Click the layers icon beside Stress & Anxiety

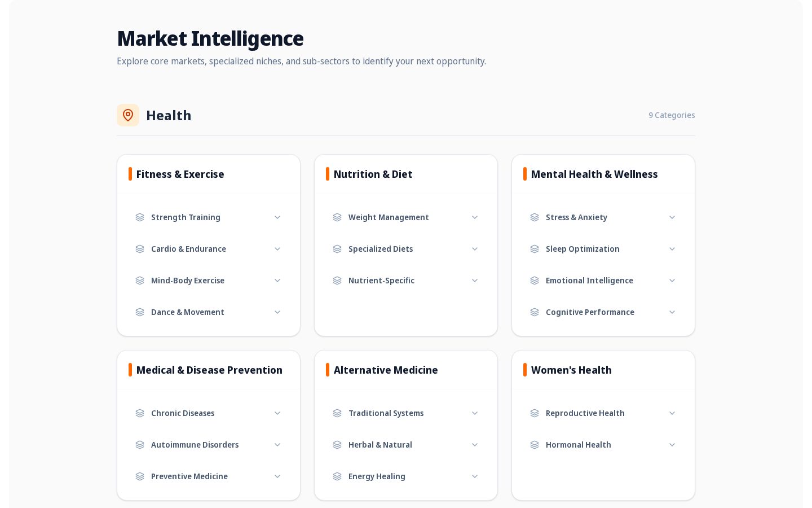pos(535,217)
